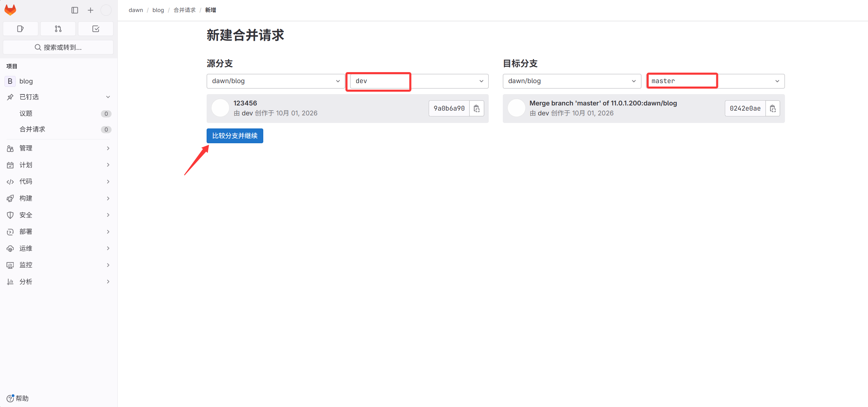Screen dimensions: 868x407
Task: Copy commit SHA 0242e0ae
Action: click(773, 109)
